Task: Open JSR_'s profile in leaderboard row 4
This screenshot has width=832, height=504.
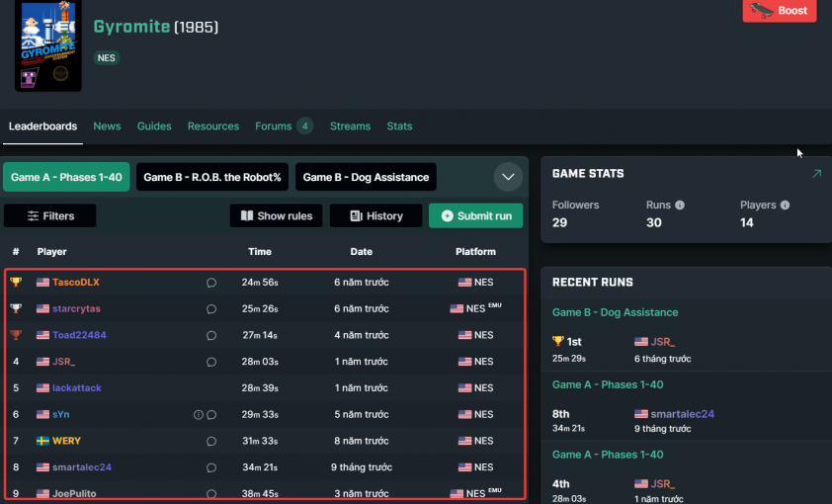Action: point(63,362)
